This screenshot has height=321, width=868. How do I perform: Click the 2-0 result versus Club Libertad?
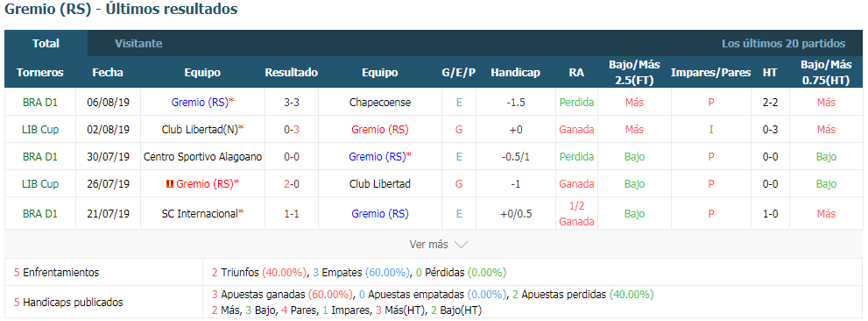click(291, 184)
